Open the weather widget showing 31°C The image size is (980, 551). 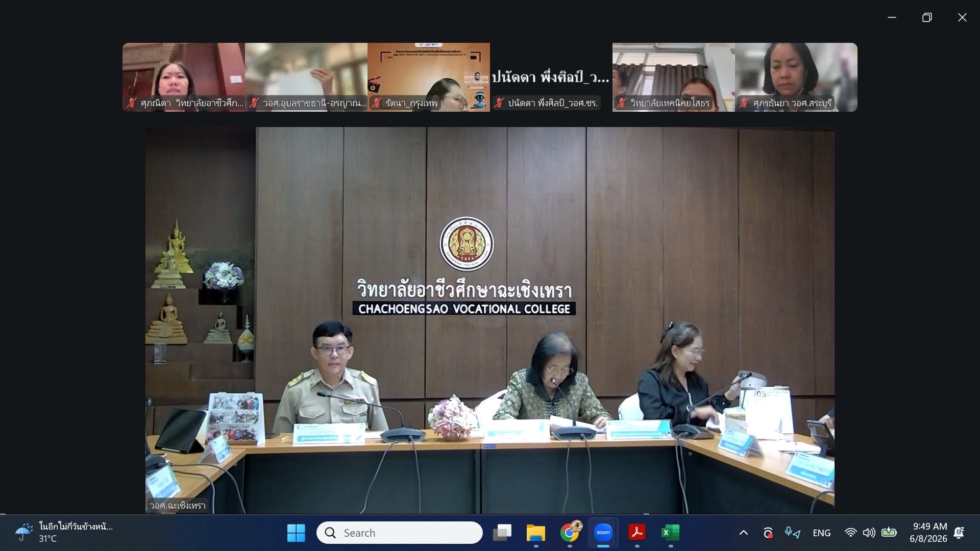tap(64, 533)
